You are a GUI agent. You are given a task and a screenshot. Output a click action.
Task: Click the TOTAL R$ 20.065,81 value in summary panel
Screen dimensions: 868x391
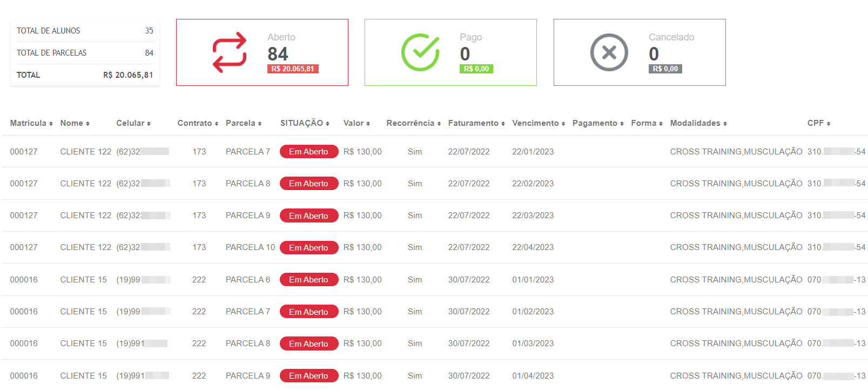[x=129, y=75]
